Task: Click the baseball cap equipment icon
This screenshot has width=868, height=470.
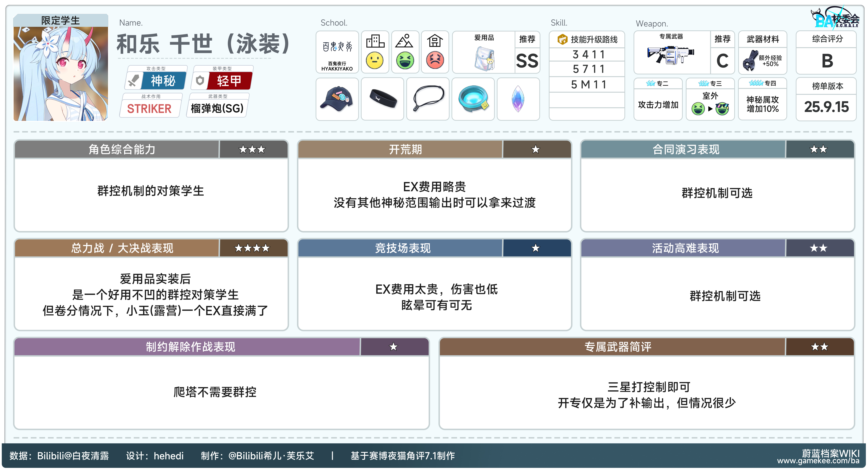Action: [x=337, y=99]
